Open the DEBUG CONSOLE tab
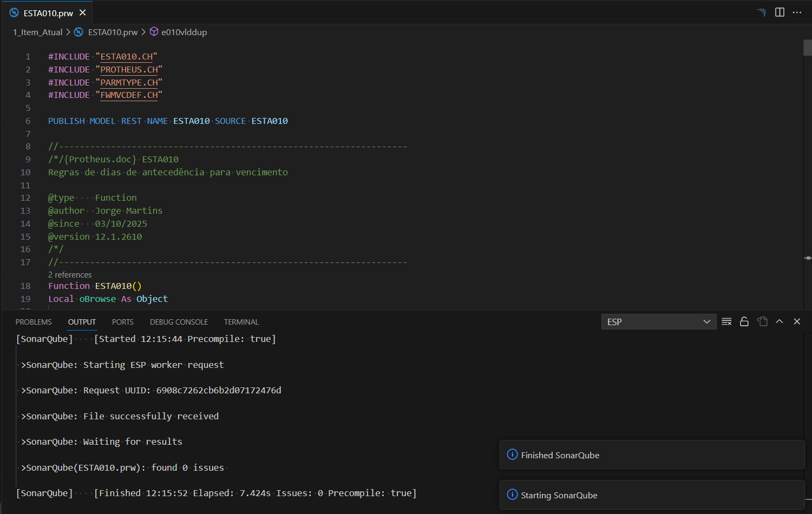812x514 pixels. 179,322
